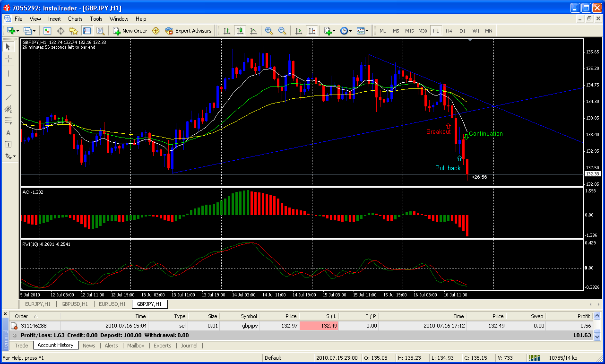Screen dimensions: 605x364
Task: Toggle Chart Shift button
Action: tap(311, 31)
